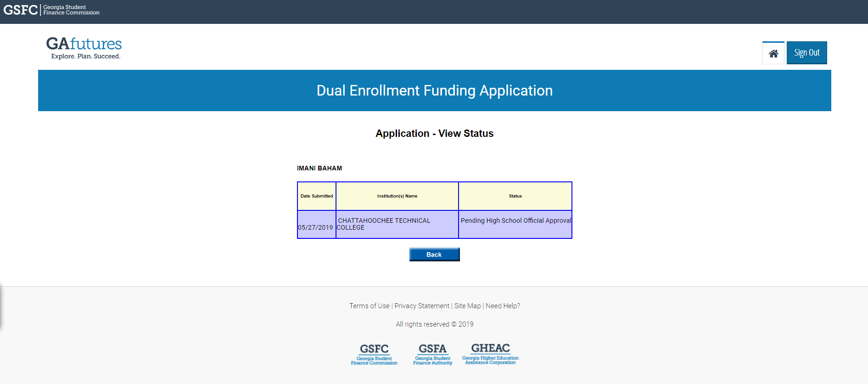The image size is (868, 384).
Task: Click the Dual Enrollment Funding Application banner title
Action: pyautogui.click(x=435, y=90)
